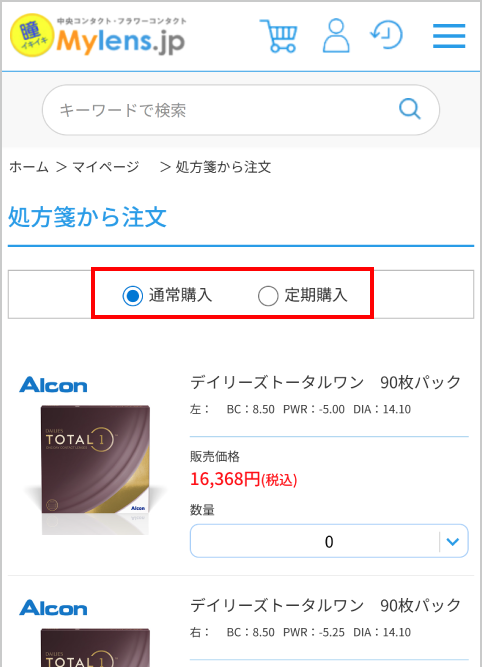482x667 pixels.
Task: Go to ホーム breadcrumb link
Action: click(29, 167)
